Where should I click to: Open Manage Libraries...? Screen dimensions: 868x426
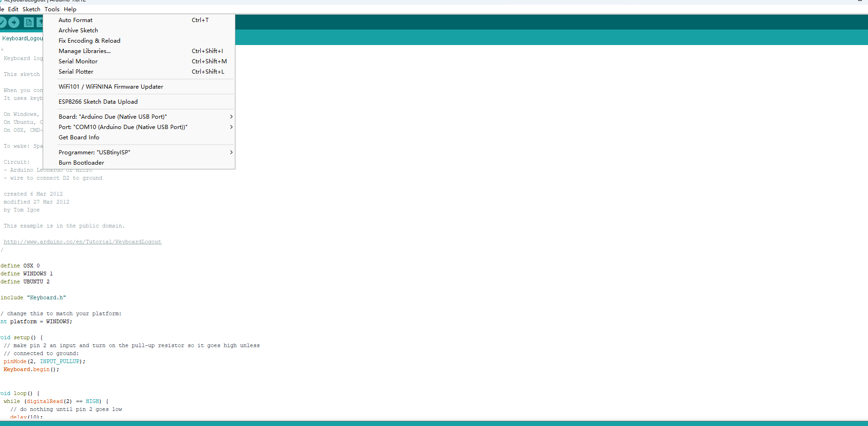[139, 51]
